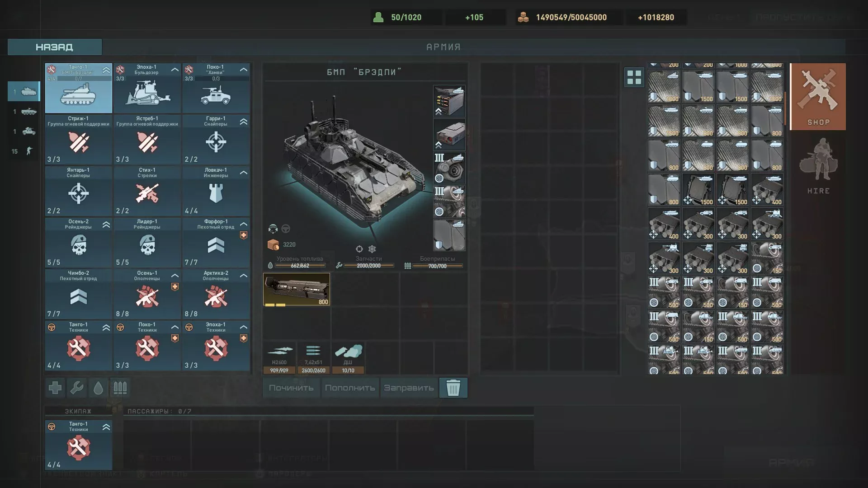Viewport: 868px width, 488px height.
Task: Expand the Фарфор-1 squad chevron
Action: pyautogui.click(x=244, y=224)
